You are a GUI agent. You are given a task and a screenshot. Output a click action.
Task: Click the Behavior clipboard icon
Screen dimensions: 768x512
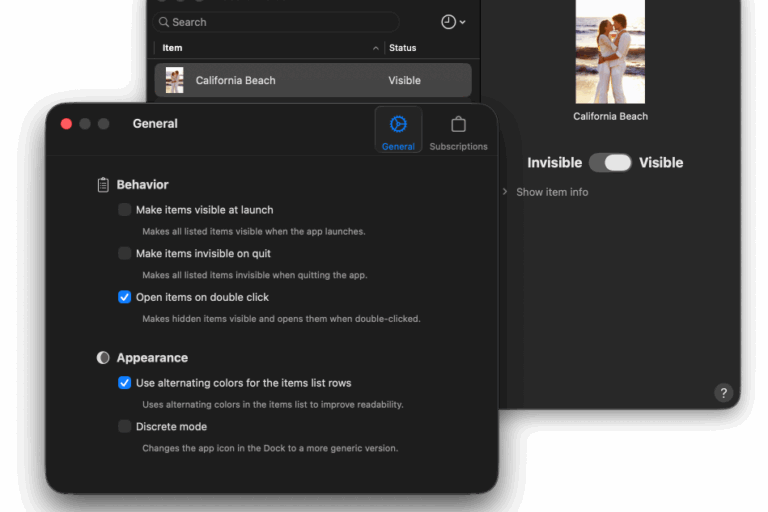pos(103,185)
